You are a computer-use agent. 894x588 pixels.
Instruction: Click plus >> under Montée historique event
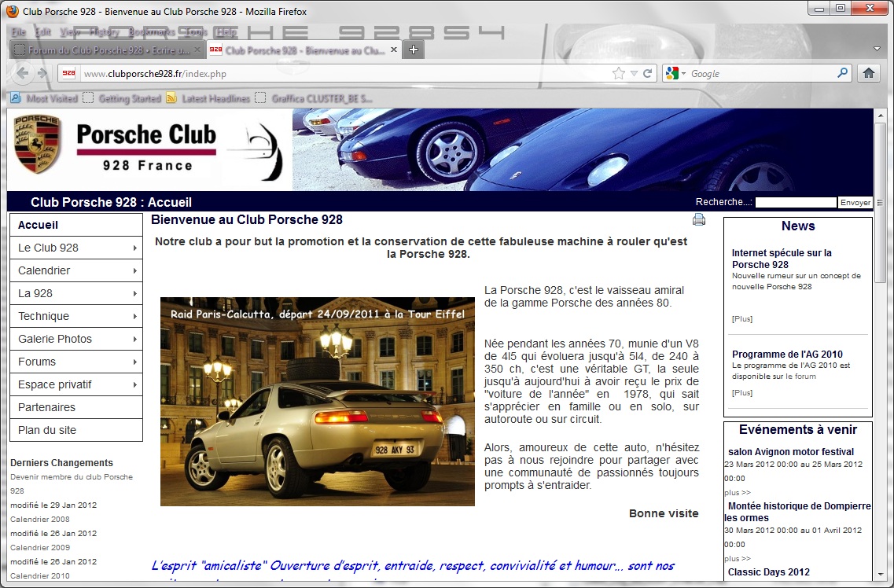[738, 558]
